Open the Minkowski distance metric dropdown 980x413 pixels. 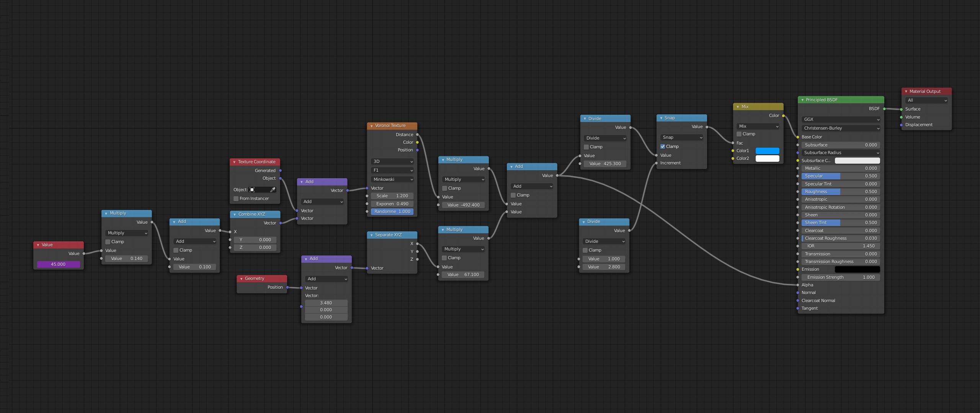[392, 179]
